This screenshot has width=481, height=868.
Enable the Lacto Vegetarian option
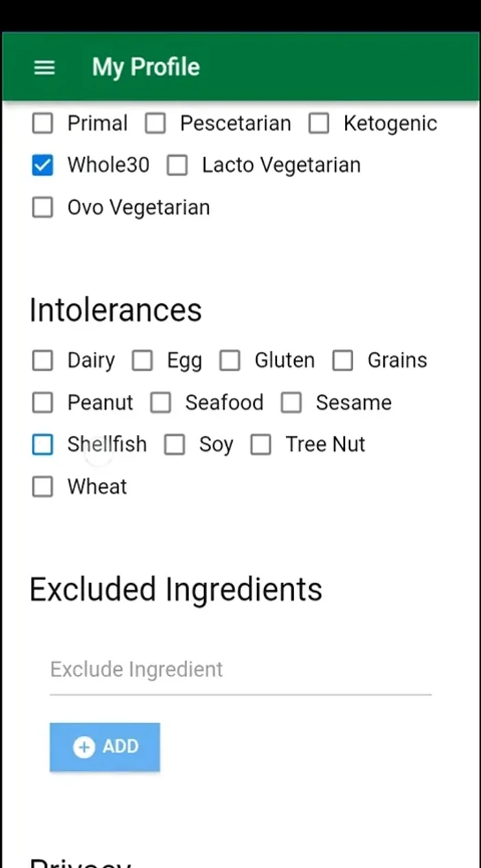[x=177, y=165]
